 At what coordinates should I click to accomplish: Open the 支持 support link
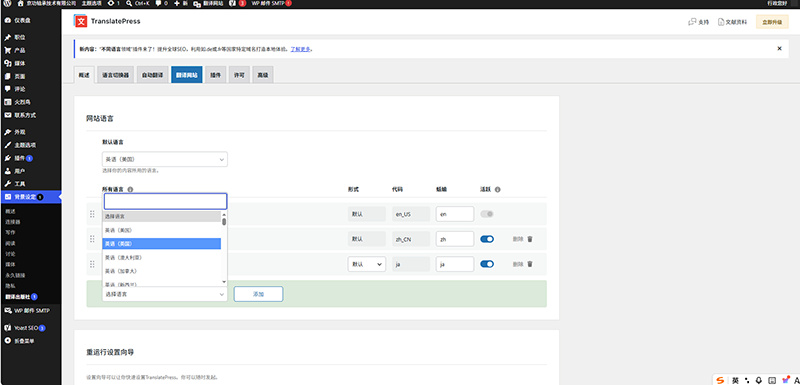698,22
